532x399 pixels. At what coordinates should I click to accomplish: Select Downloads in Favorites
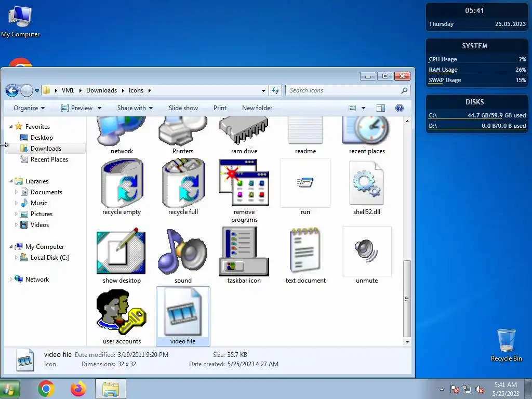(x=46, y=148)
